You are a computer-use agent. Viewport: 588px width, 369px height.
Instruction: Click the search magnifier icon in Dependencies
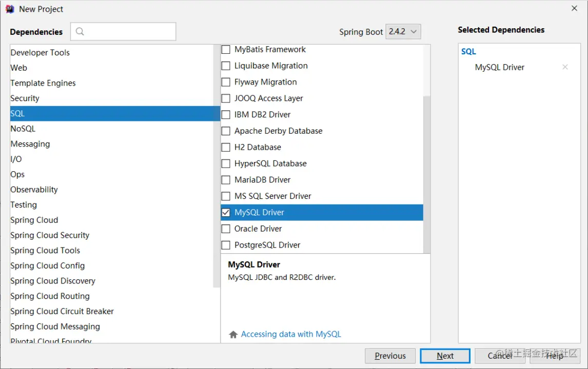pos(80,31)
